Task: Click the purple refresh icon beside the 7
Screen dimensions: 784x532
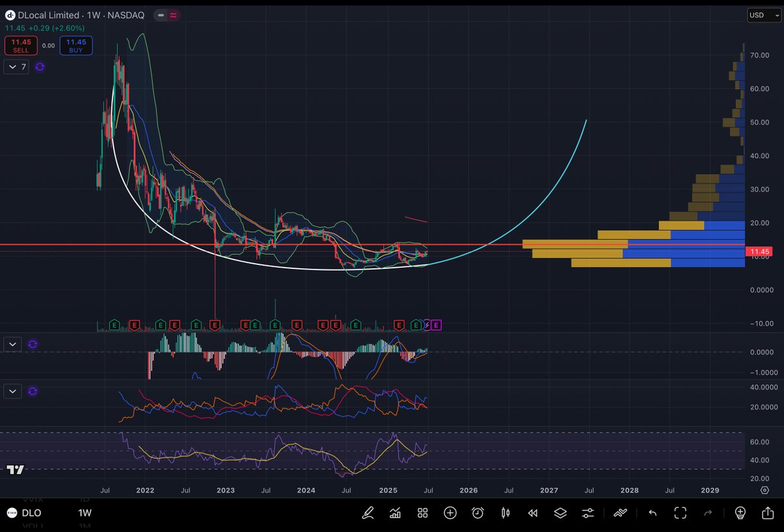Action: (40, 67)
